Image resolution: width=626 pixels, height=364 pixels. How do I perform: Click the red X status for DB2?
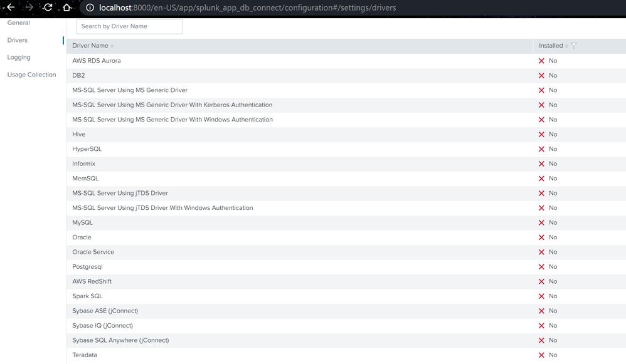coord(541,76)
